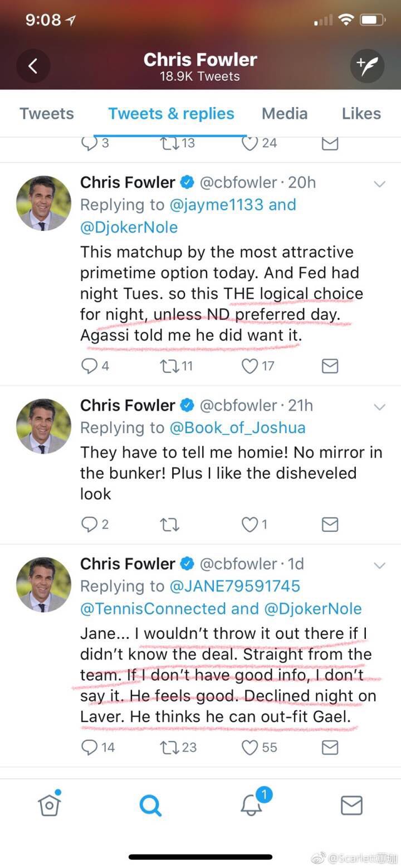Open Notifications bell with badge
401x868 pixels.
(x=252, y=804)
